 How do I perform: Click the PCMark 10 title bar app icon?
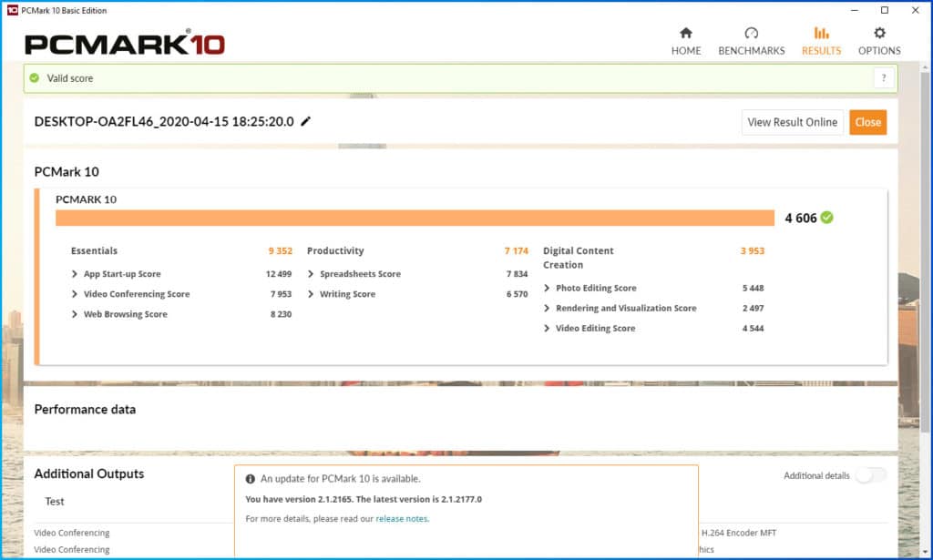[x=12, y=10]
